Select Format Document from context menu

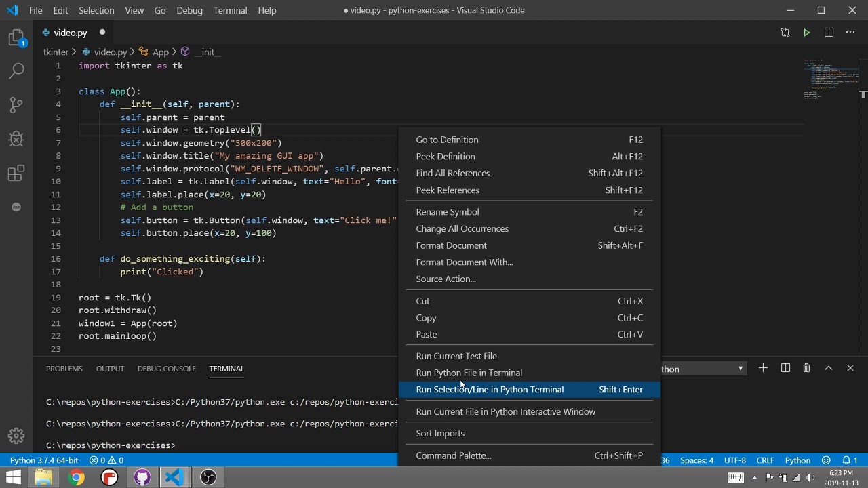click(451, 245)
